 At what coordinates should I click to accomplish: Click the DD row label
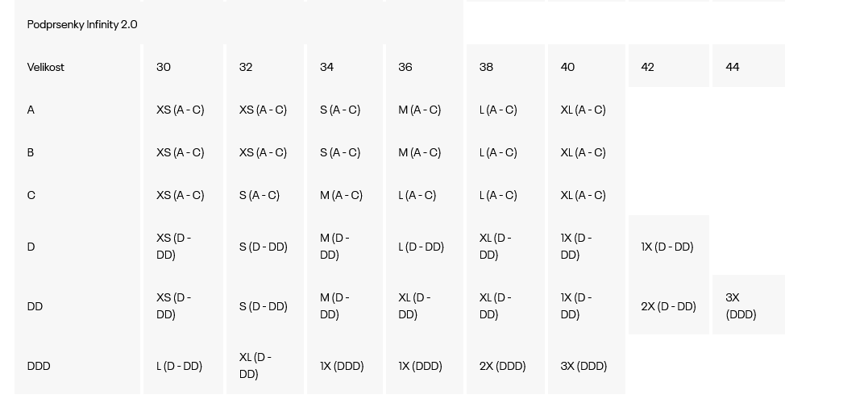35,306
